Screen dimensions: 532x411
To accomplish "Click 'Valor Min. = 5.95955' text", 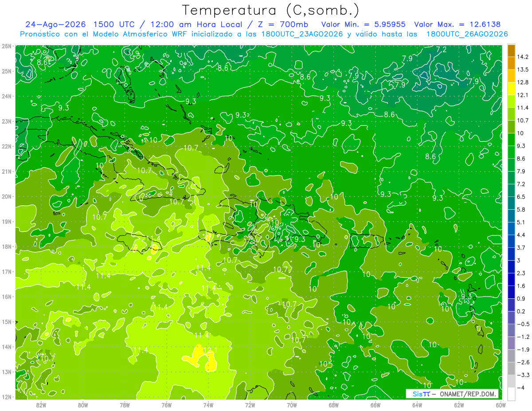I will pos(363,24).
